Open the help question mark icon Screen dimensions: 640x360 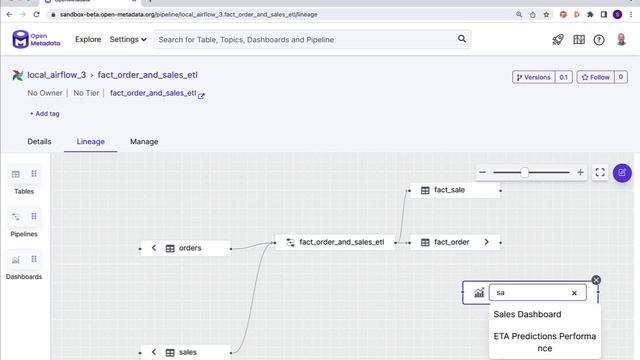point(599,40)
